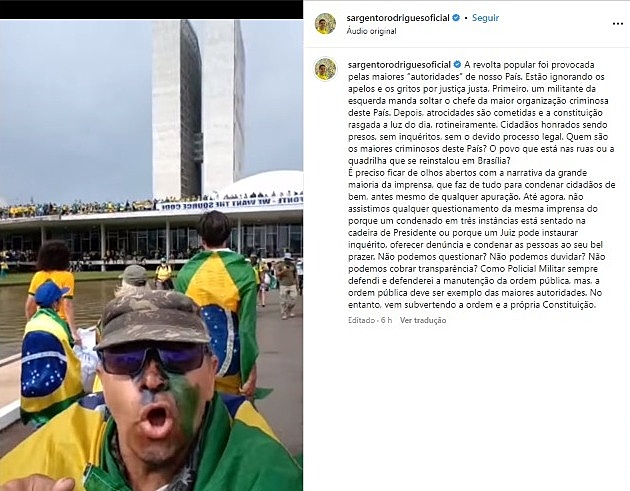
Task: Click the Editado label below caption
Action: click(362, 320)
